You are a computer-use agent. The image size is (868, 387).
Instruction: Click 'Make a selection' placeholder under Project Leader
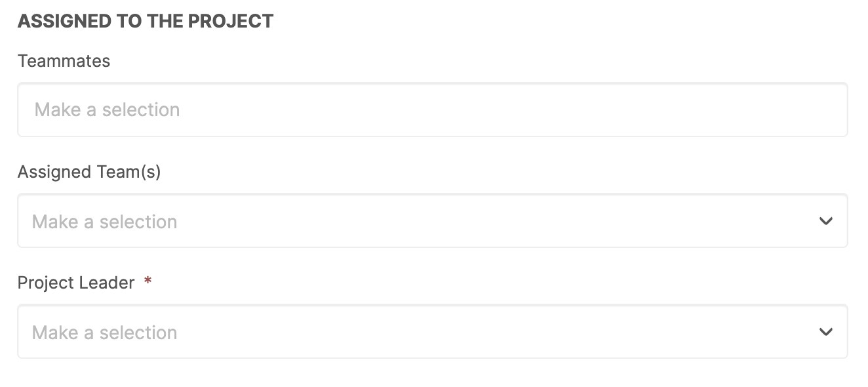click(104, 333)
